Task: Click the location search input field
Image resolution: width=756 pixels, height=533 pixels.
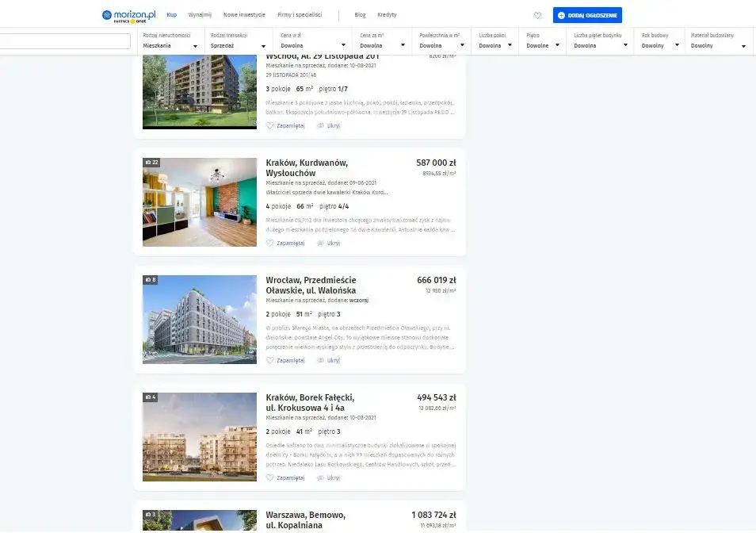Action: pyautogui.click(x=65, y=41)
